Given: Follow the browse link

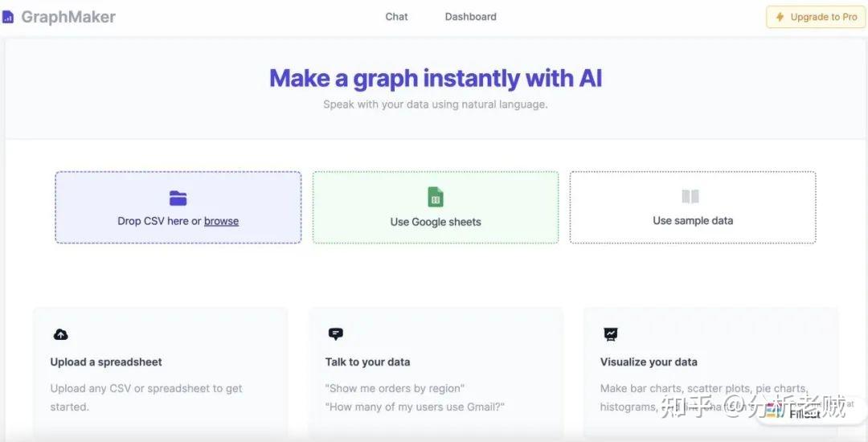Looking at the screenshot, I should pyautogui.click(x=222, y=221).
